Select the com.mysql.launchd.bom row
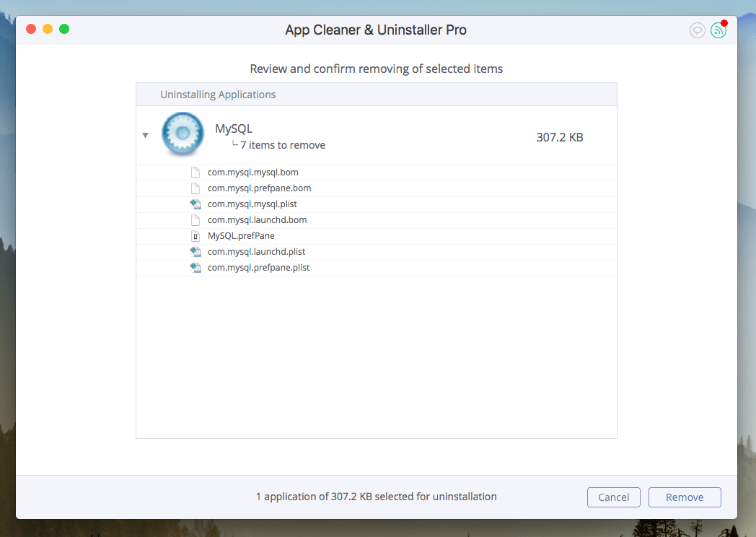Image resolution: width=756 pixels, height=537 pixels. 376,220
